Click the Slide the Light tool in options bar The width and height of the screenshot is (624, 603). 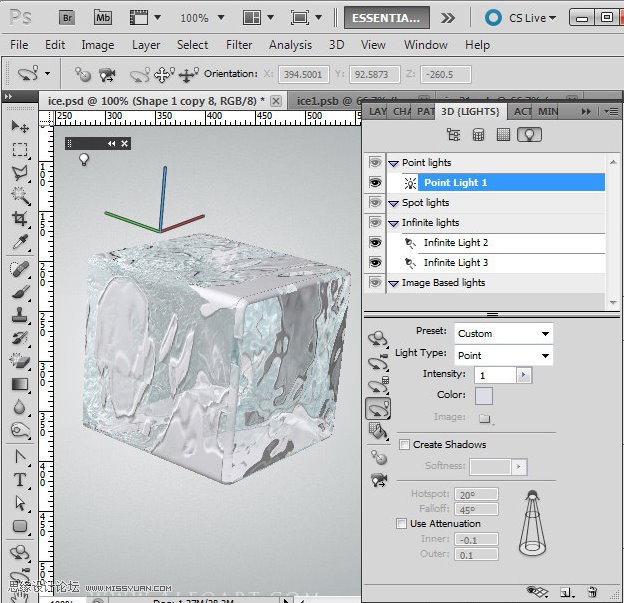click(x=188, y=74)
